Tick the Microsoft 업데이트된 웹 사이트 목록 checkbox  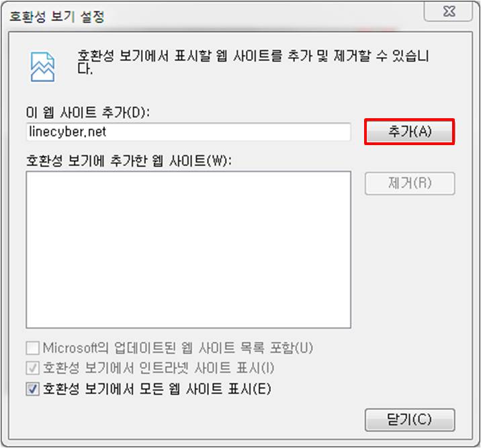point(32,348)
